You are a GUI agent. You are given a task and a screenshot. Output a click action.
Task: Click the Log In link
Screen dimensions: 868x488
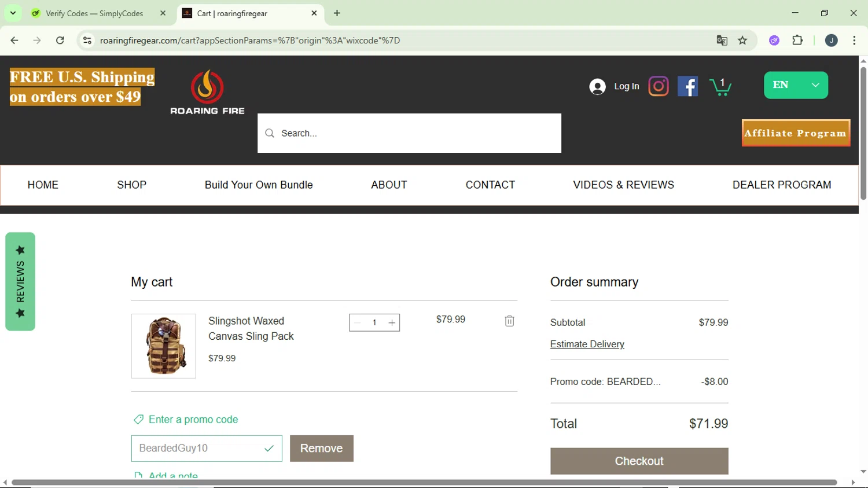(627, 86)
